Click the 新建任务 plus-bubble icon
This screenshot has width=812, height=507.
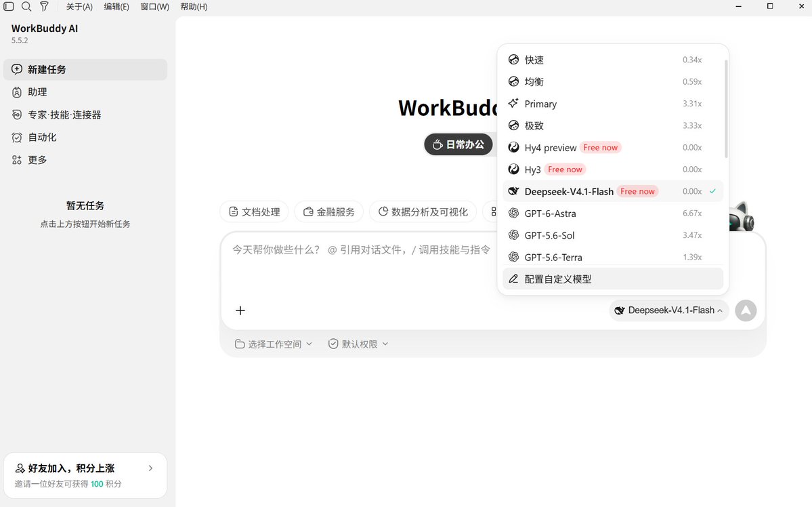click(17, 69)
